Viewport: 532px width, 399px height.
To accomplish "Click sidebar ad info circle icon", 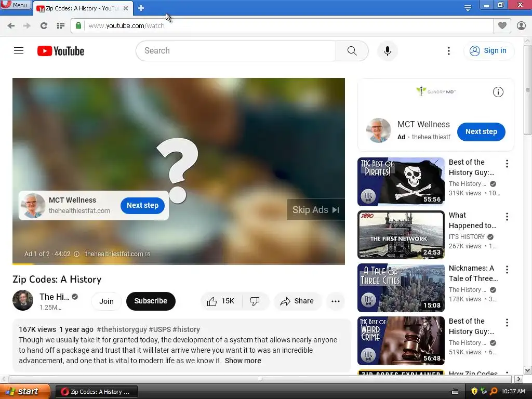I will 498,92.
